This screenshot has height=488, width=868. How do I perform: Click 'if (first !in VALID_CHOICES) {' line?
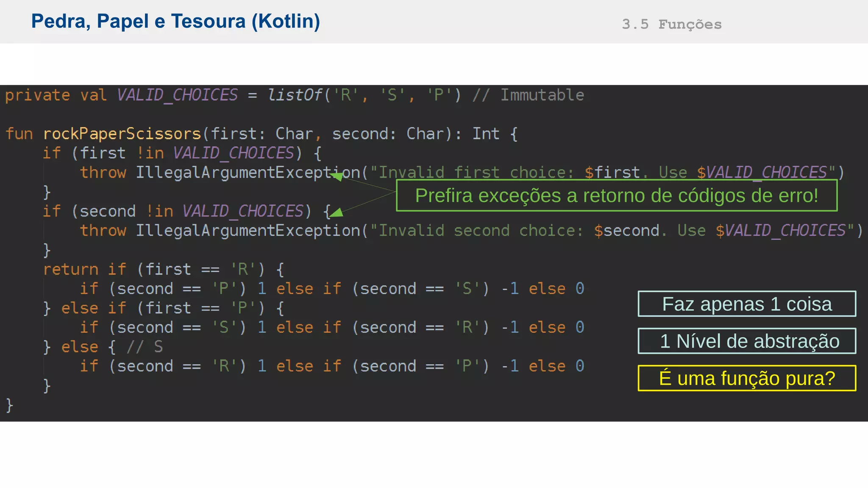(x=182, y=153)
